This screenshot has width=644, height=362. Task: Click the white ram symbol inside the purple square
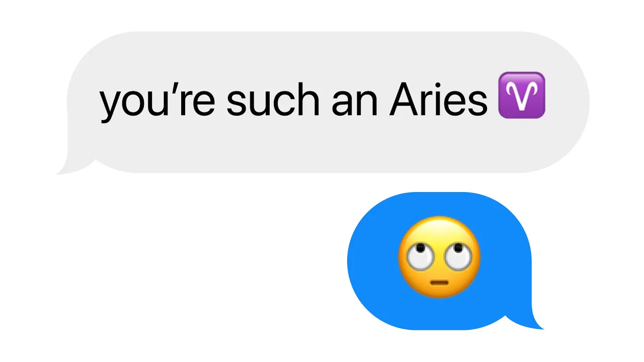(521, 95)
